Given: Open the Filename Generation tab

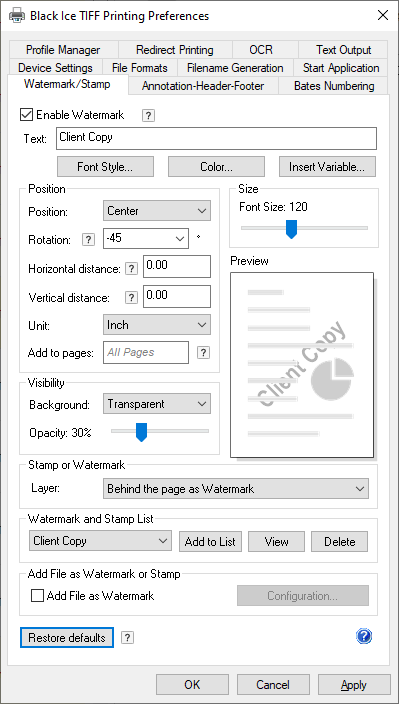Looking at the screenshot, I should coord(235,68).
